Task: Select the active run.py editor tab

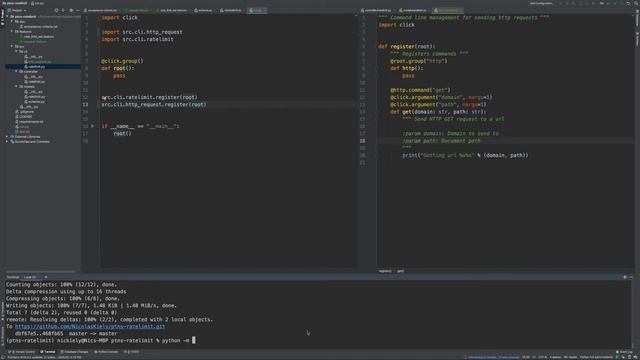Action: (x=257, y=10)
